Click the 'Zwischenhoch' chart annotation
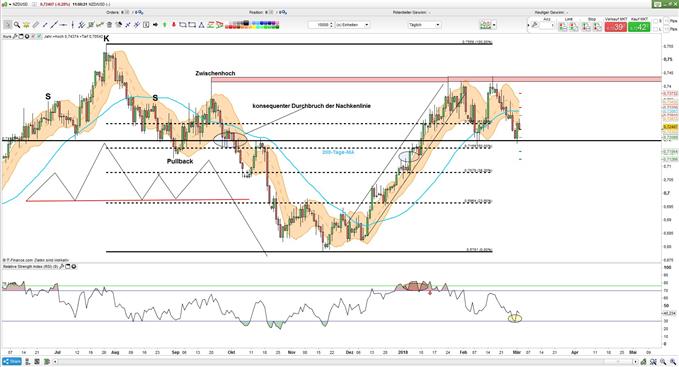The height and width of the screenshot is (367, 679). pos(215,73)
